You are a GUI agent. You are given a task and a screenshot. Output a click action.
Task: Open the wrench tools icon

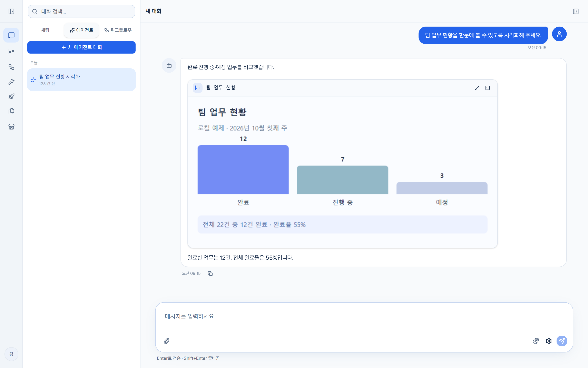tap(11, 82)
